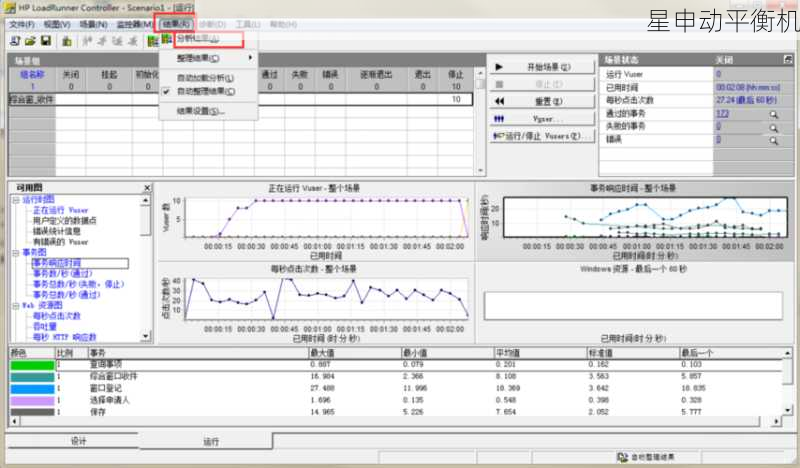Screen dimensions: 800x468
Task: Open the passed transactions link 123
Action: pos(722,113)
